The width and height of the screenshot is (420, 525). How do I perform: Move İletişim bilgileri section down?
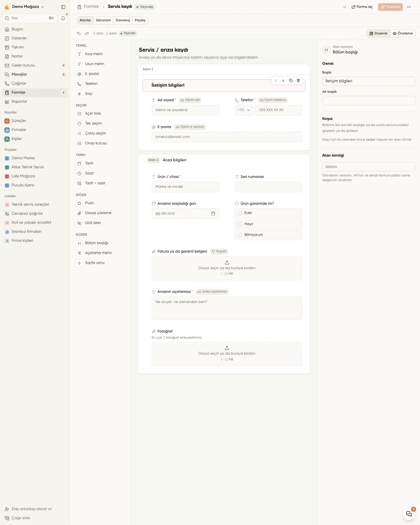(283, 80)
